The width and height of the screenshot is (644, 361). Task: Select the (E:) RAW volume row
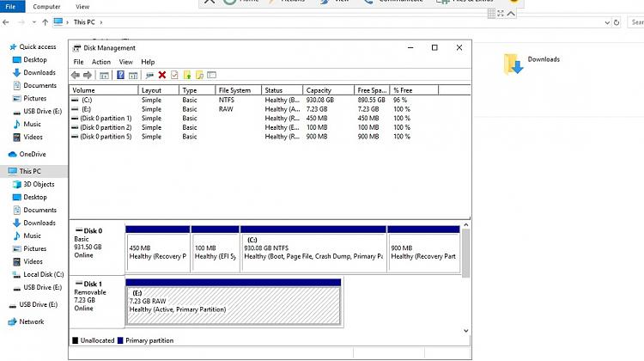(x=270, y=109)
